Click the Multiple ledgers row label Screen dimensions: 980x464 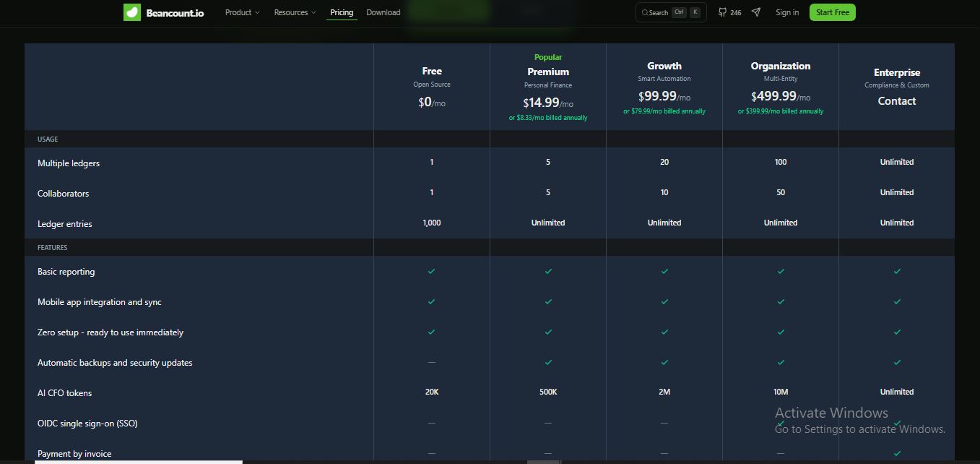[x=69, y=163]
